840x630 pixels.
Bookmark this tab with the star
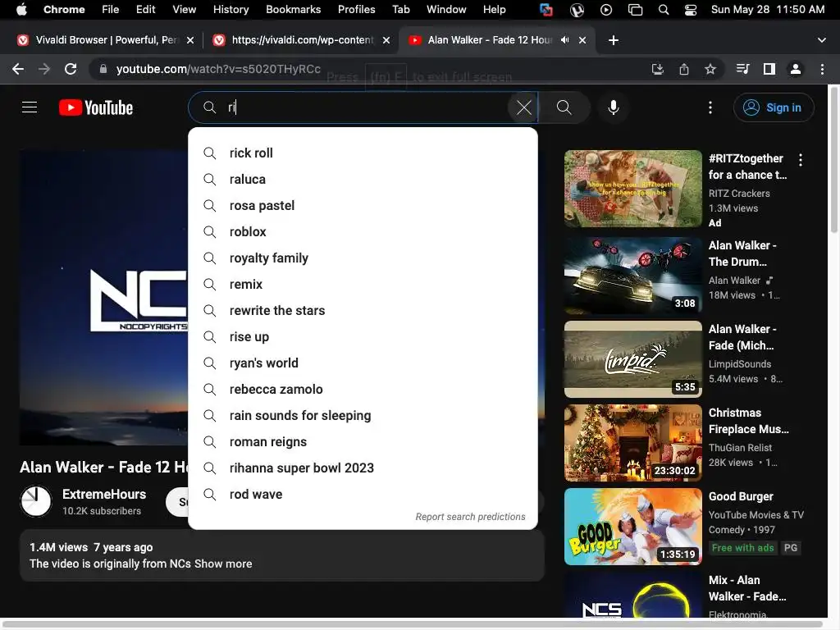(x=710, y=69)
